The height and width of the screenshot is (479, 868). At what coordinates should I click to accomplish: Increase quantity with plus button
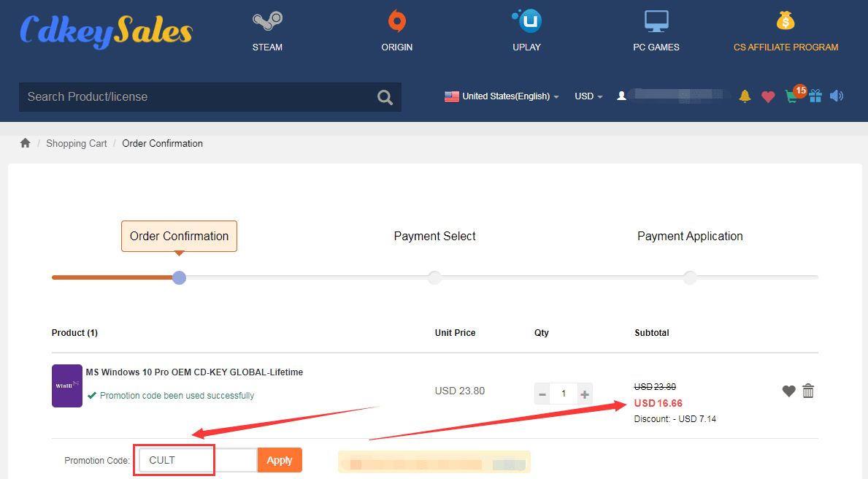point(585,394)
